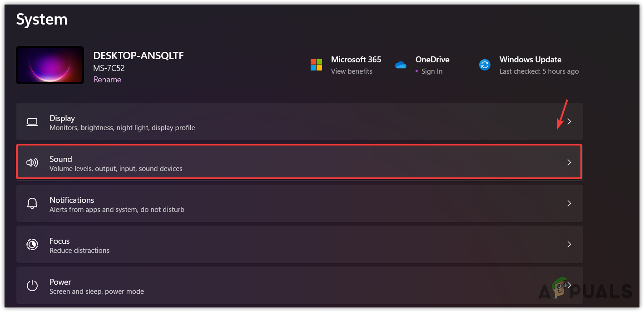Click the Notifications bell icon

32,204
